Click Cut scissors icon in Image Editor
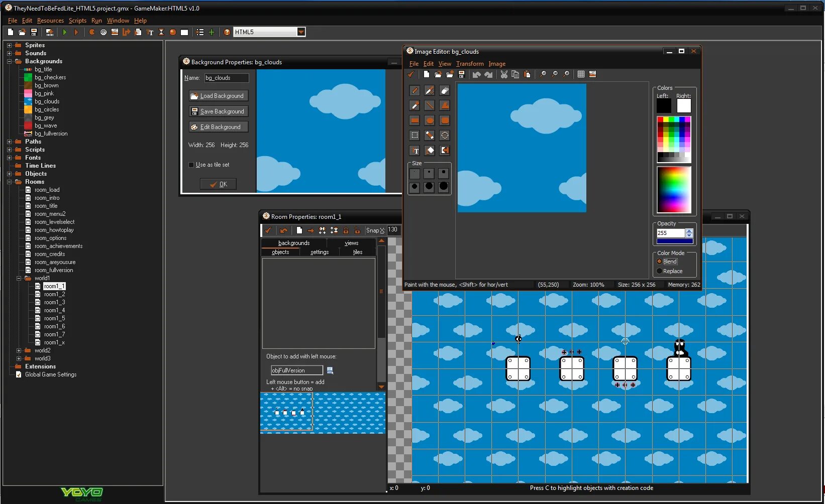Viewport: 825px width, 504px height. 504,74
